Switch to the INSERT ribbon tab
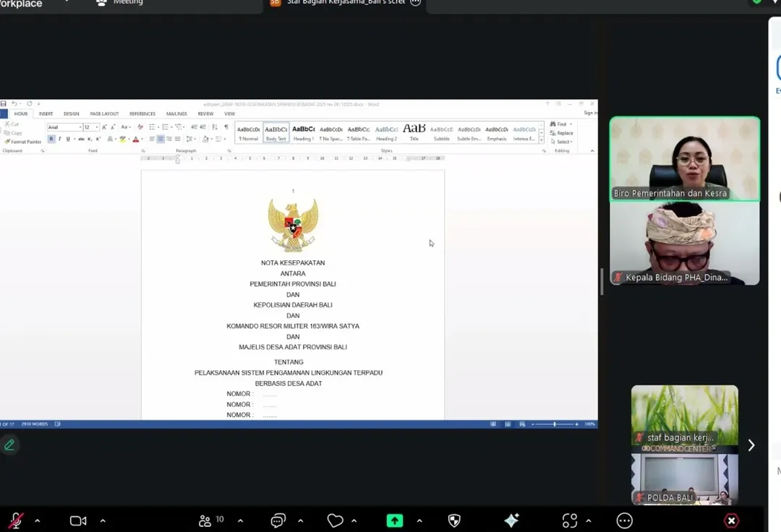Screen dimensions: 781x532 click(x=46, y=113)
